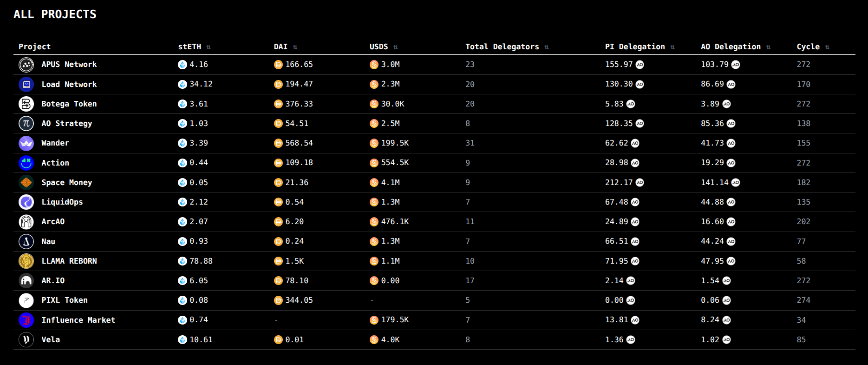Click the AO Strategy pi logo
This screenshot has width=868, height=365.
coord(26,123)
